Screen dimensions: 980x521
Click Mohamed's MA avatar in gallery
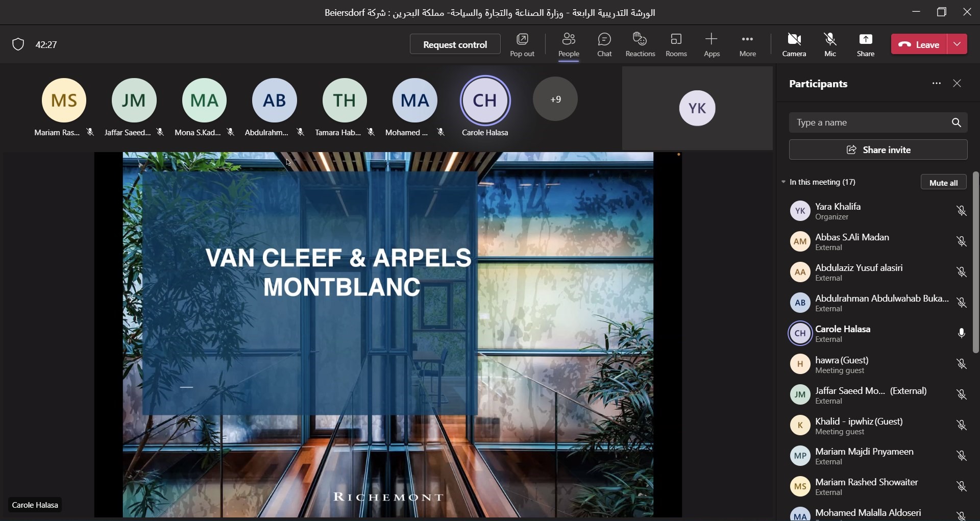coord(414,100)
